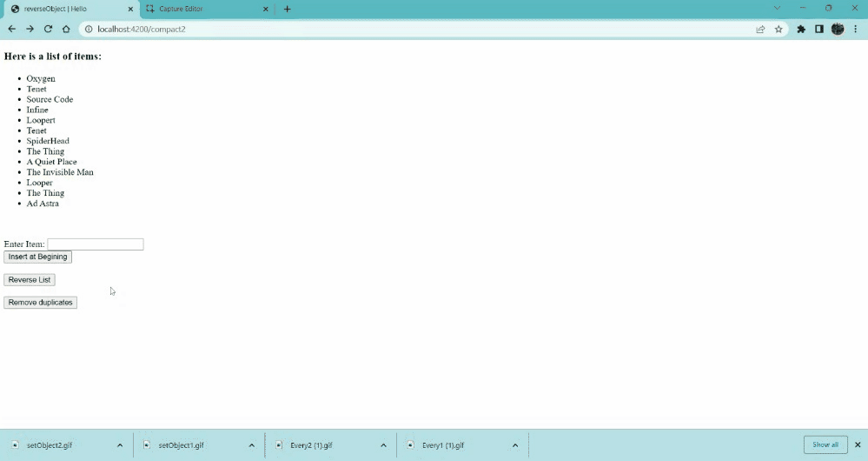Click the Infine list item
Viewport: 868px width, 461px height.
coord(37,110)
